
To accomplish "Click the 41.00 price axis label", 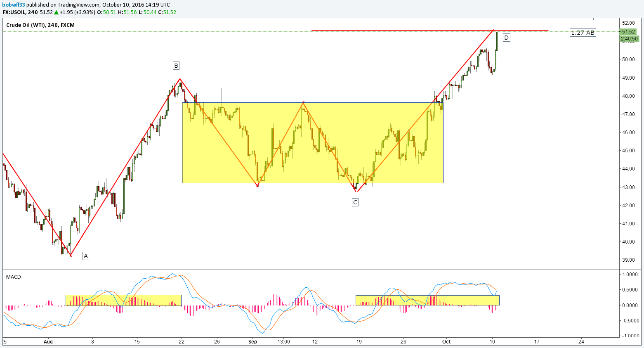I will 629,223.
